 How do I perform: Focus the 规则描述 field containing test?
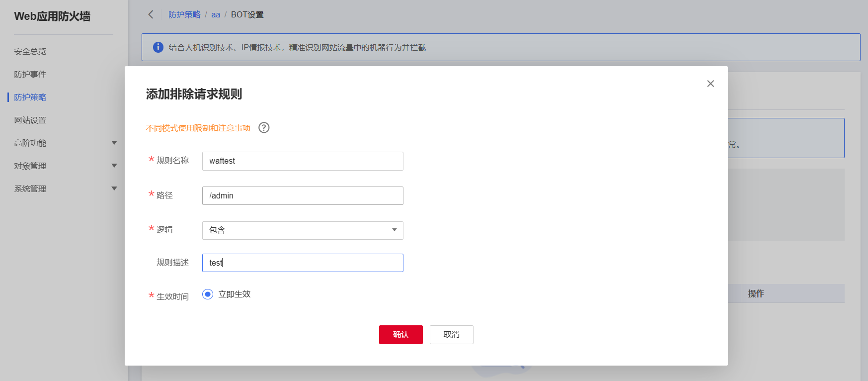click(303, 263)
